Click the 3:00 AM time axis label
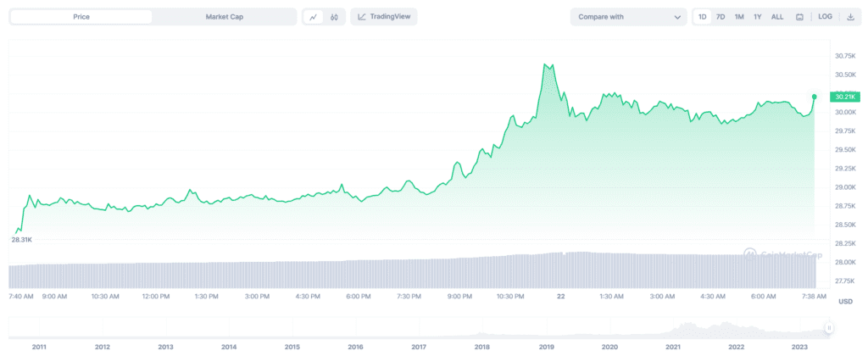Image resolution: width=868 pixels, height=356 pixels. pyautogui.click(x=662, y=297)
